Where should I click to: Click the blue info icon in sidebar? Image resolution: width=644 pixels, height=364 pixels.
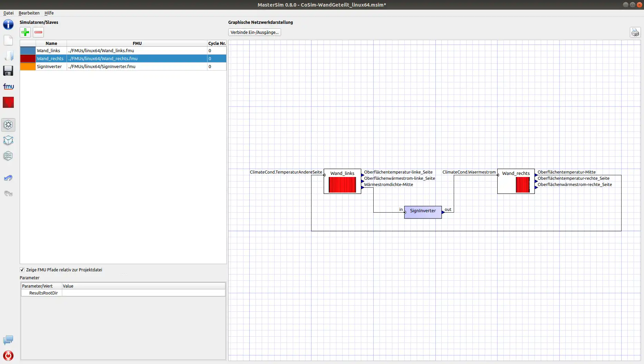(8, 25)
